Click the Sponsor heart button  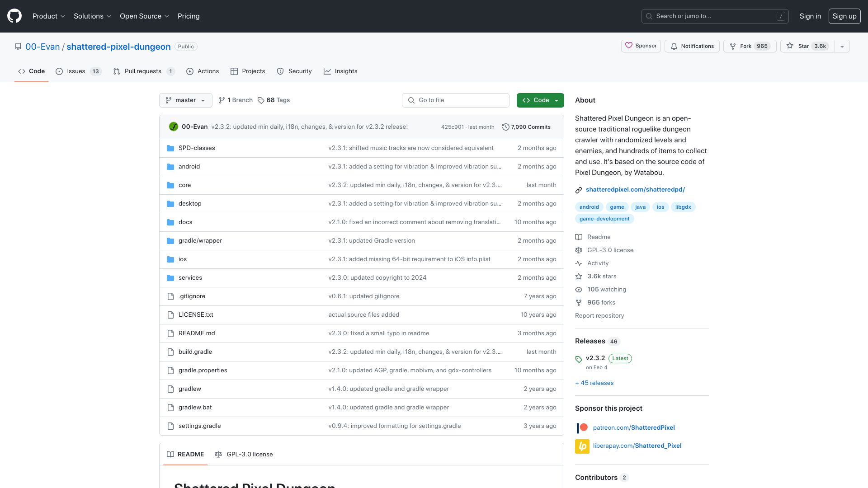tap(641, 46)
